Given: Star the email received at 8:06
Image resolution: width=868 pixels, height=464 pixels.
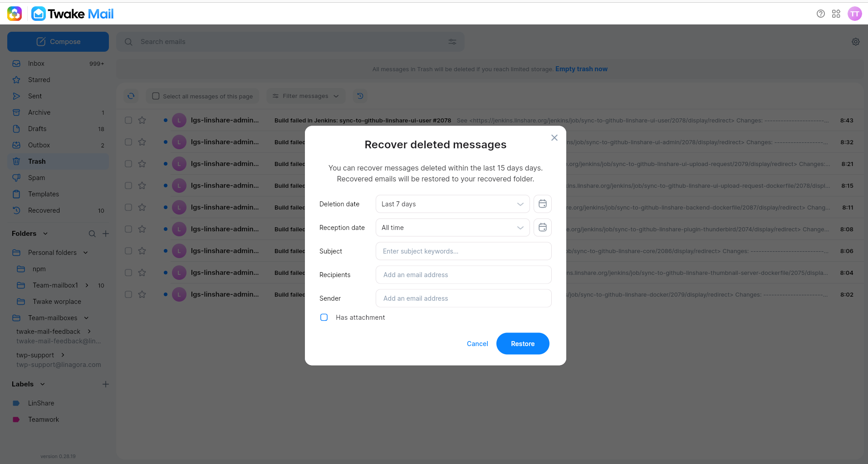Looking at the screenshot, I should [x=142, y=251].
